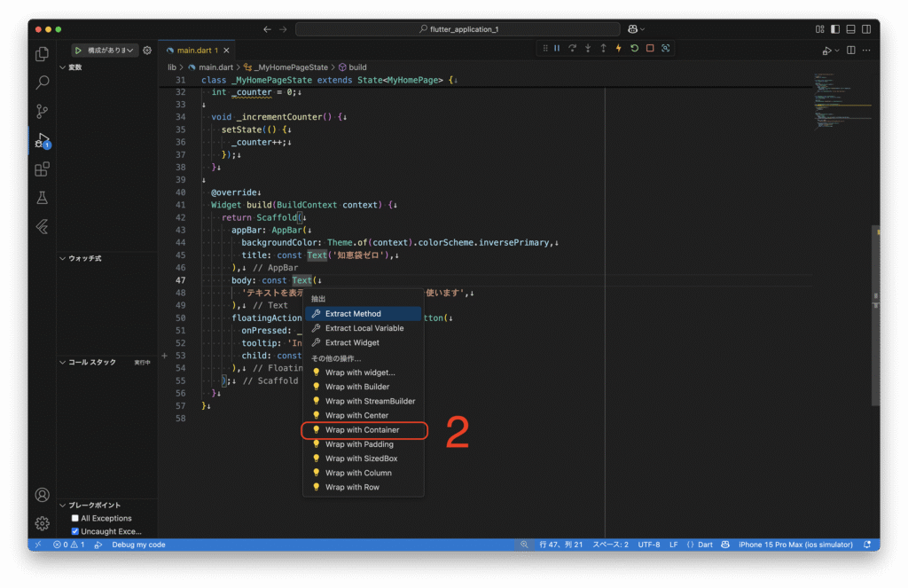
Task: Open the run button dropdown chevron in editor title
Action: click(x=837, y=51)
